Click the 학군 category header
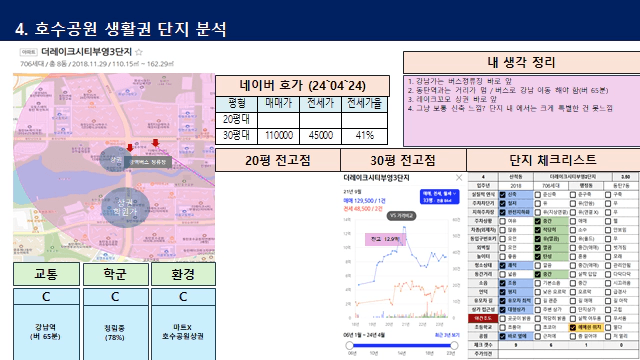640x360 pixels. (116, 274)
